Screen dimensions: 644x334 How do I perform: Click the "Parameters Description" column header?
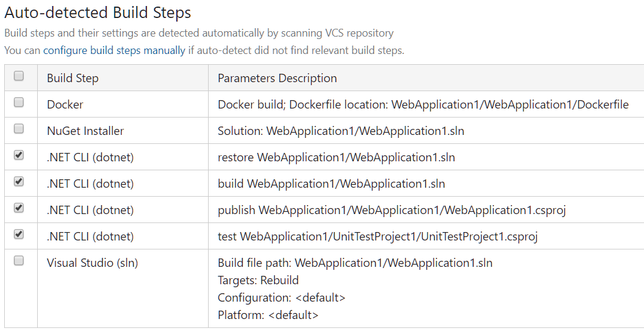click(x=277, y=78)
